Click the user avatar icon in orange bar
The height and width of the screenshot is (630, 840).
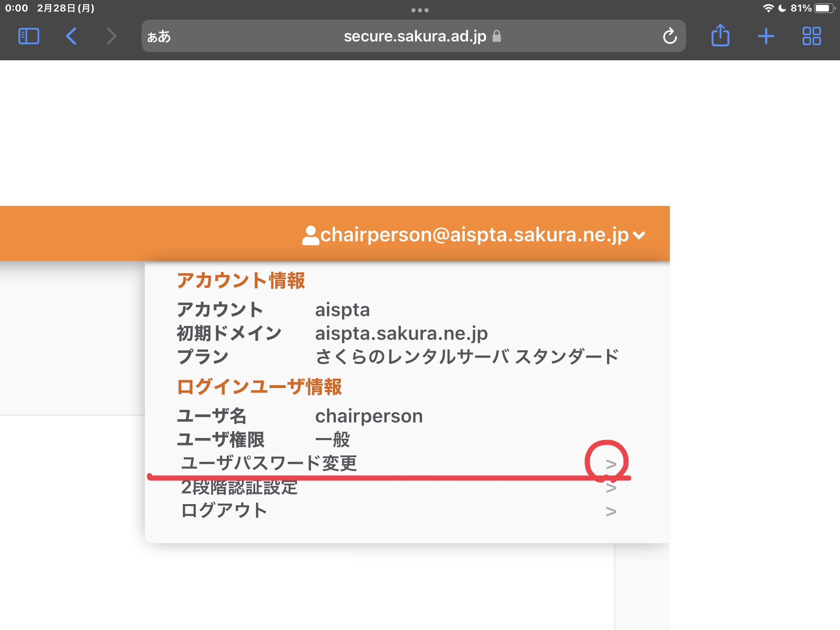point(310,235)
